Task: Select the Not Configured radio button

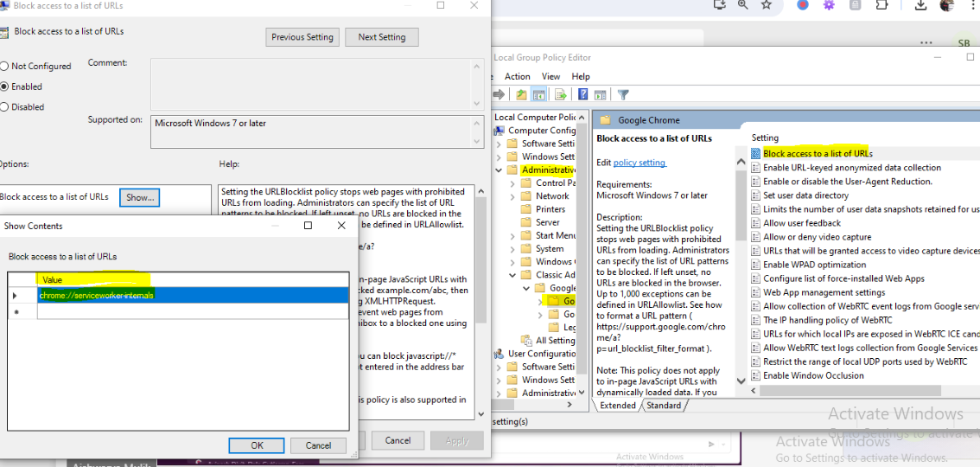Action: pyautogui.click(x=4, y=67)
